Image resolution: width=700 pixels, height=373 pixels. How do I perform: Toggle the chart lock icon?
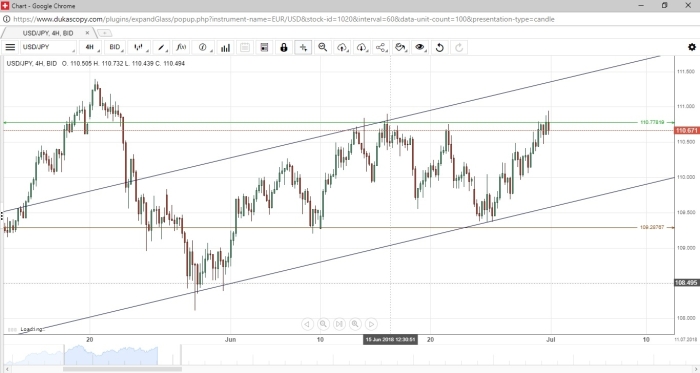coord(283,47)
